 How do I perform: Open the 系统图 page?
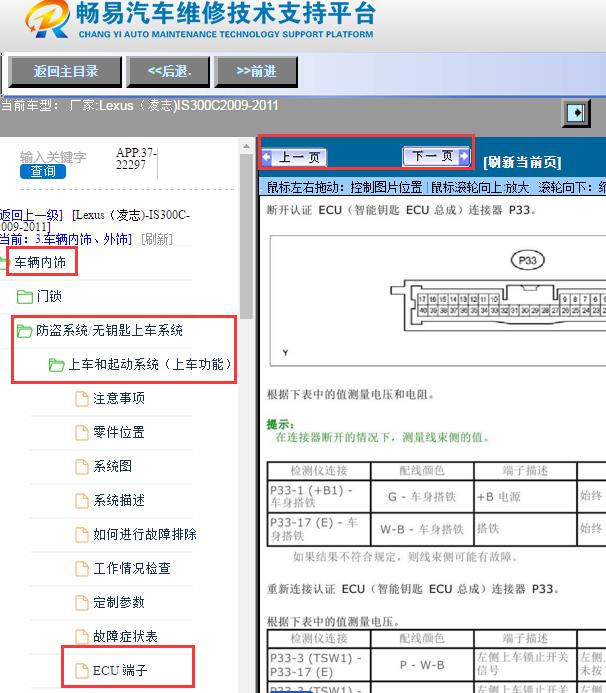click(112, 467)
